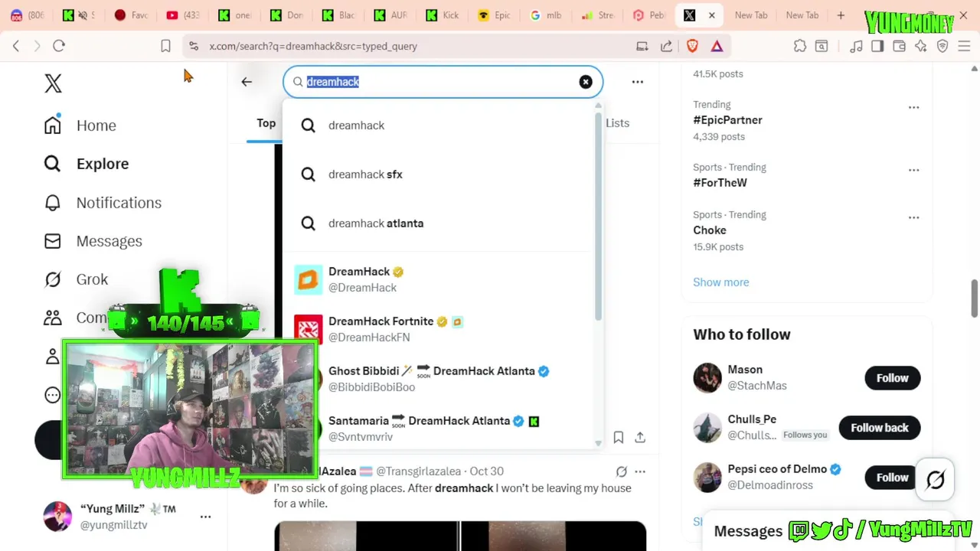Viewport: 980px width, 551px height.
Task: Open Pepsi ceo of Delmo profile name
Action: tap(777, 469)
